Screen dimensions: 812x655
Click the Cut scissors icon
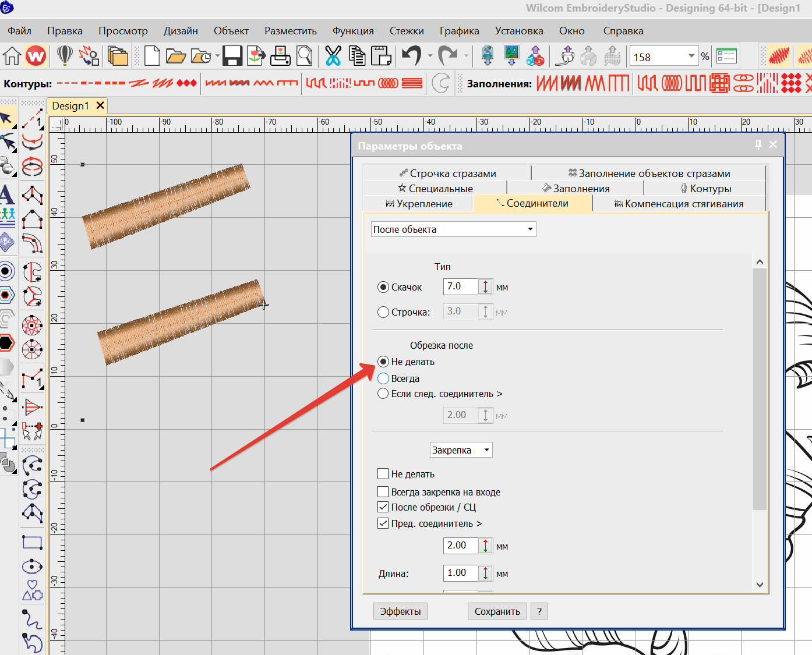(333, 56)
